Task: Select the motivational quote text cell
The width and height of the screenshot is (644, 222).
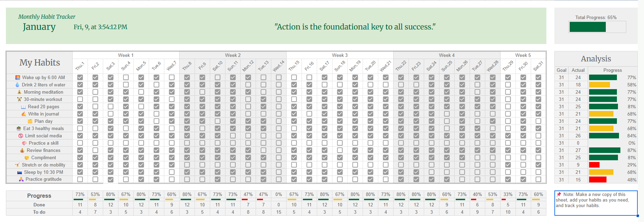Action: 355,27
